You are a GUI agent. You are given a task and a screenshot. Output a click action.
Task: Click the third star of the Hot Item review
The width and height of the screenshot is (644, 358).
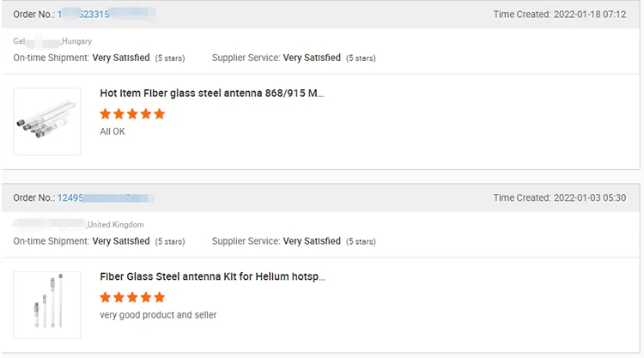click(132, 114)
